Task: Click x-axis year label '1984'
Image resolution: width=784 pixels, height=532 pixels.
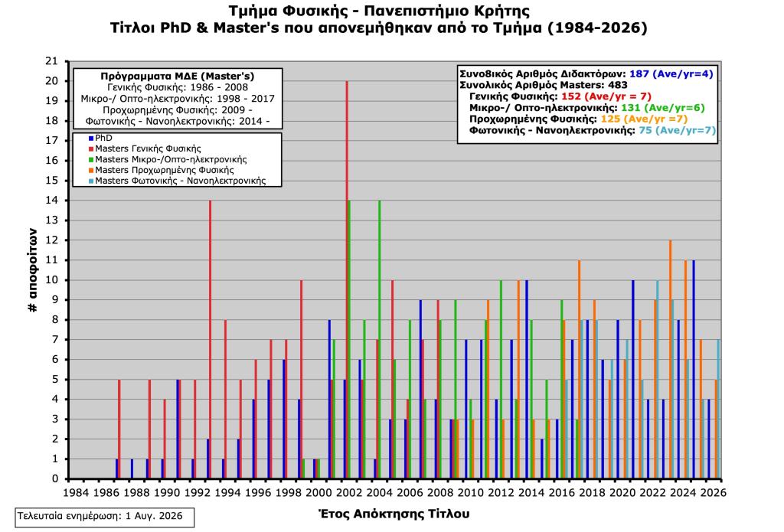Action: (76, 493)
